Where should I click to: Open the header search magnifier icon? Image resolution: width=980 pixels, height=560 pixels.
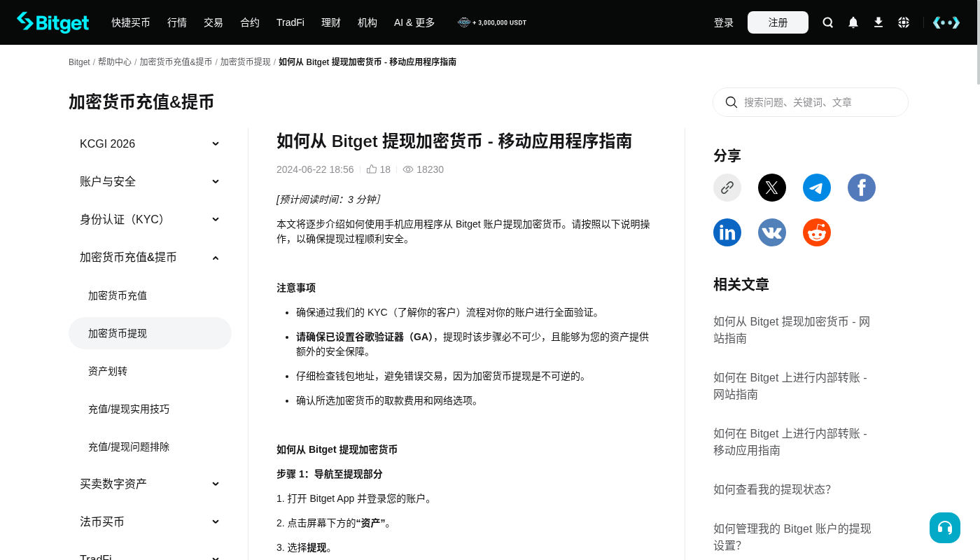pos(828,22)
